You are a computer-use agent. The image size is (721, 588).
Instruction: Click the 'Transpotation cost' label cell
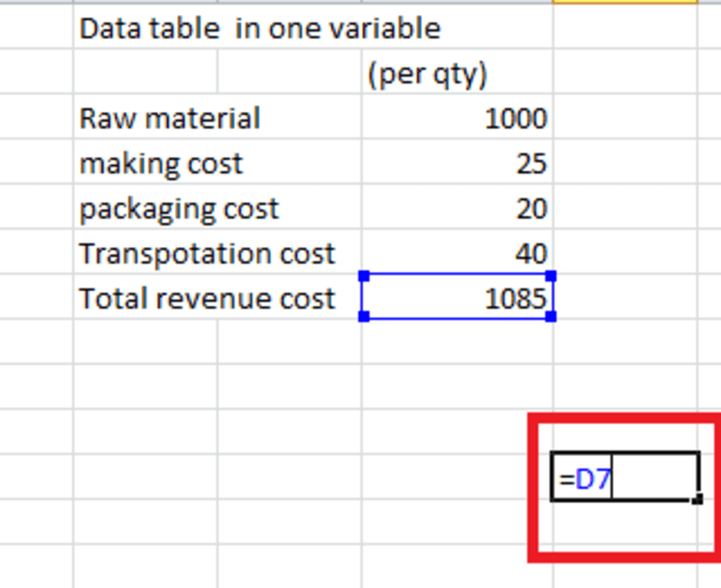tap(218, 251)
